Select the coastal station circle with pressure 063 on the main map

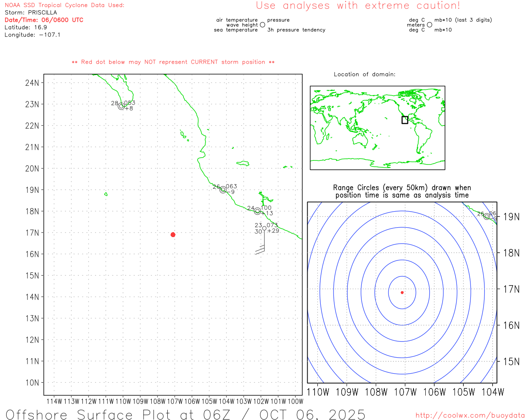pyautogui.click(x=223, y=189)
